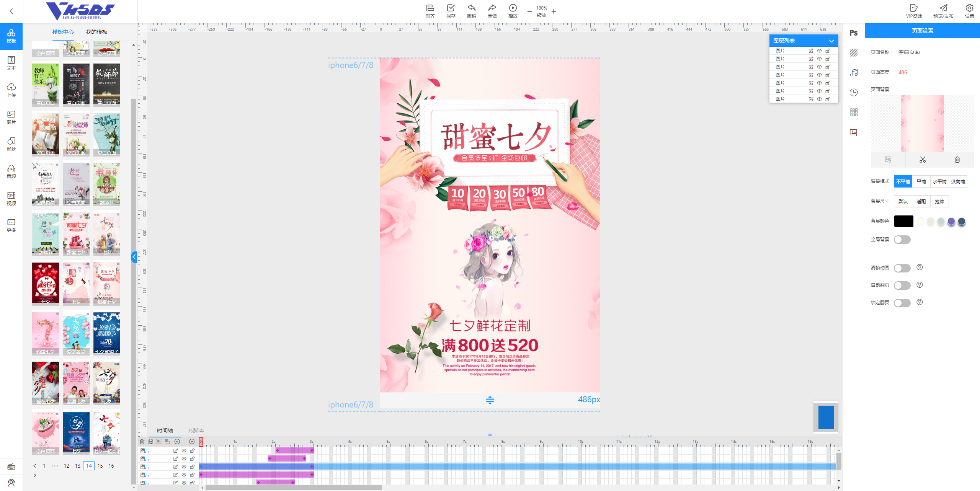The image size is (980, 491).
Task: Turn on the 自动翻页 switch
Action: point(902,285)
